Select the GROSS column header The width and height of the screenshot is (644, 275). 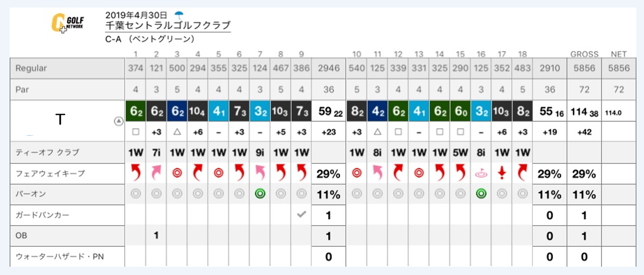(x=584, y=54)
